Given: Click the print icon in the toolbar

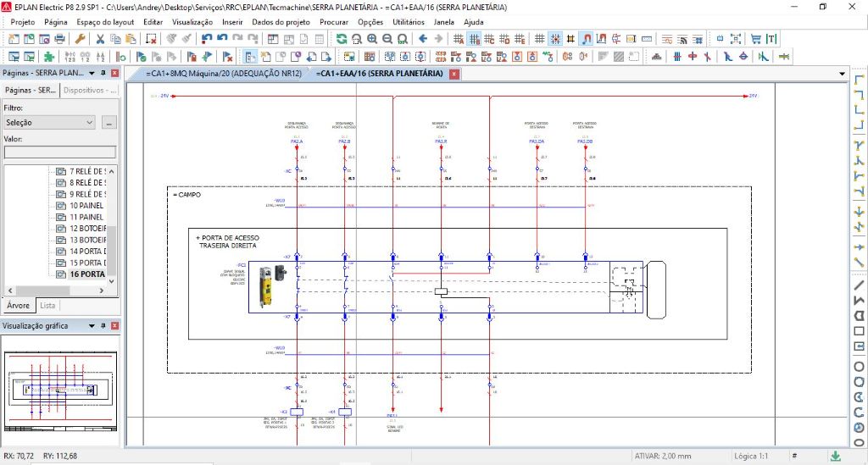Looking at the screenshot, I should point(60,39).
